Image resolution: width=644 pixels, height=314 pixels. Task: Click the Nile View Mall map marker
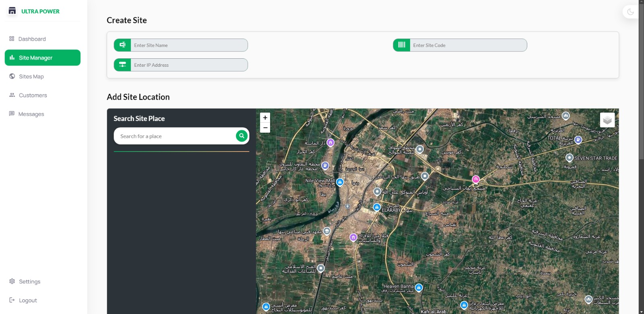coord(340,182)
